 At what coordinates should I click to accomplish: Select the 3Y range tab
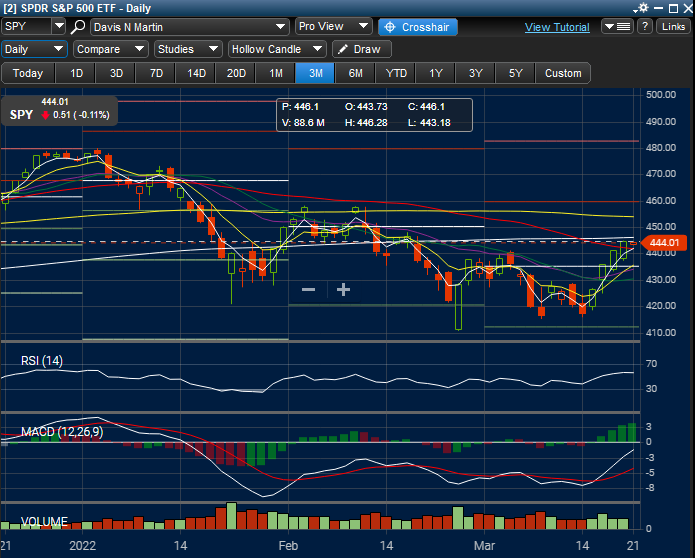[476, 73]
